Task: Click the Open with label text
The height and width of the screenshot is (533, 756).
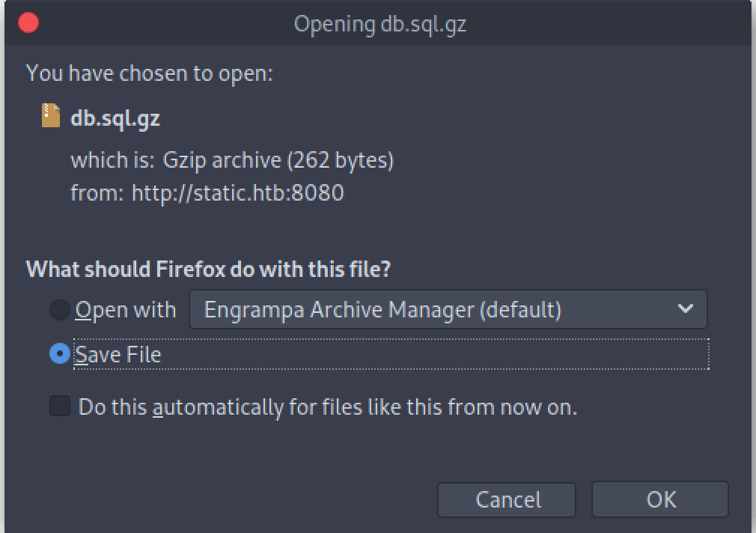Action: tap(126, 310)
